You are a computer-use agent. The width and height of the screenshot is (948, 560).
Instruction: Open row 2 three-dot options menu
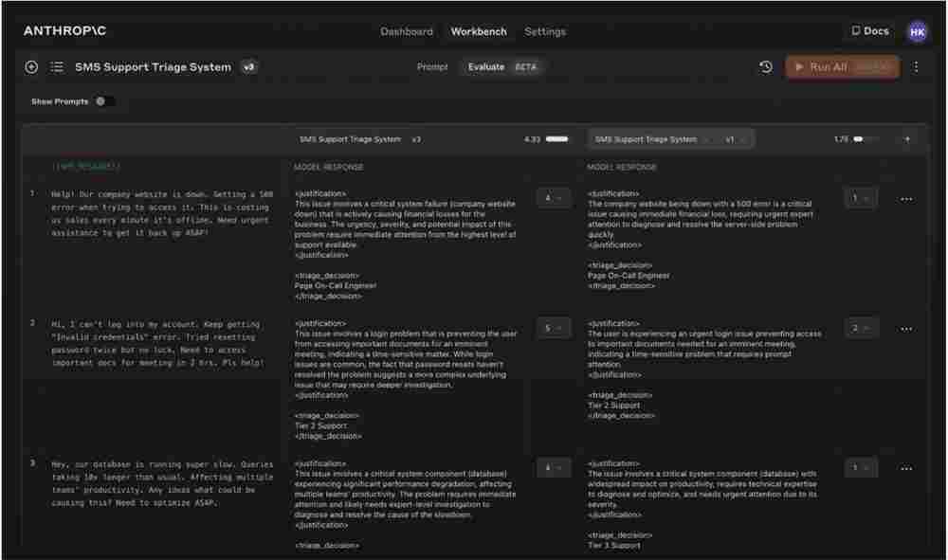point(906,328)
